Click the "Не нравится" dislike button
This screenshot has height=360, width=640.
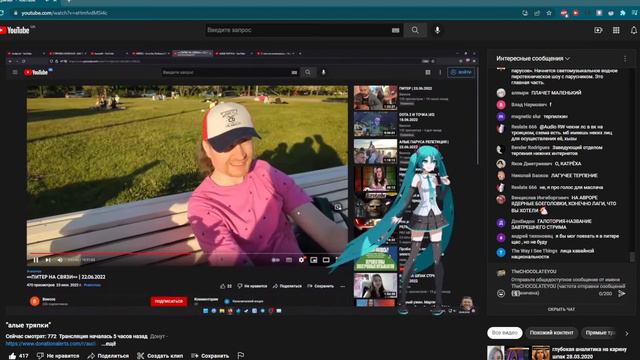pos(58,356)
